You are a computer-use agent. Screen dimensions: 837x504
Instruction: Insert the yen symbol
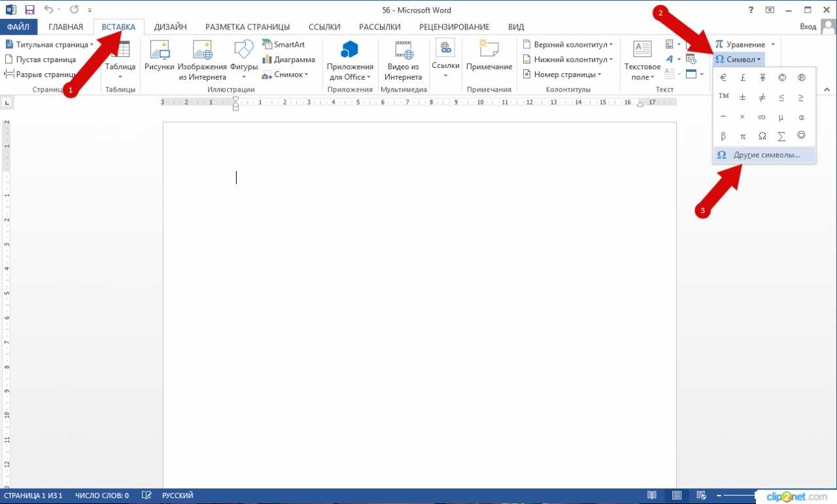pos(762,78)
